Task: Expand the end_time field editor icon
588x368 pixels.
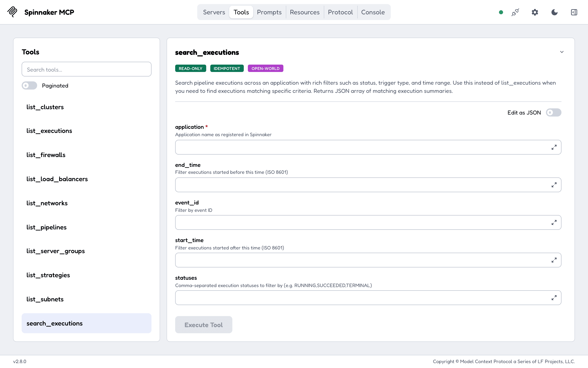Action: (554, 185)
